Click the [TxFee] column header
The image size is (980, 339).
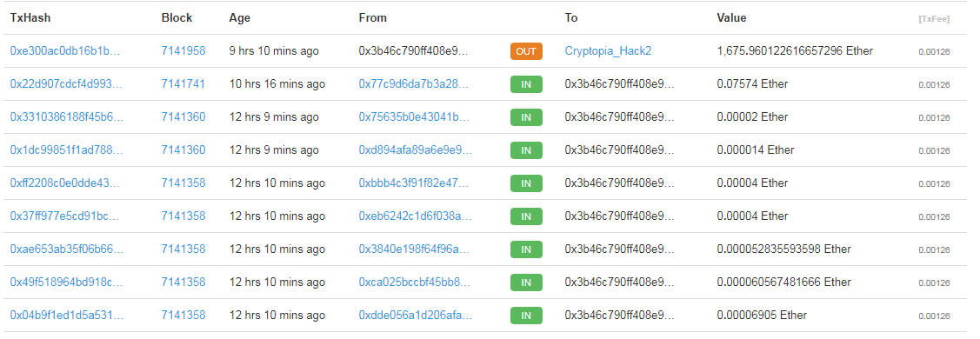pos(934,19)
